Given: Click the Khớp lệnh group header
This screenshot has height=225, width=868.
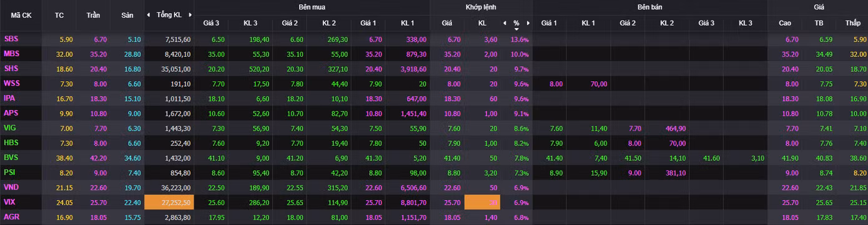Looking at the screenshot, I should 481,7.
